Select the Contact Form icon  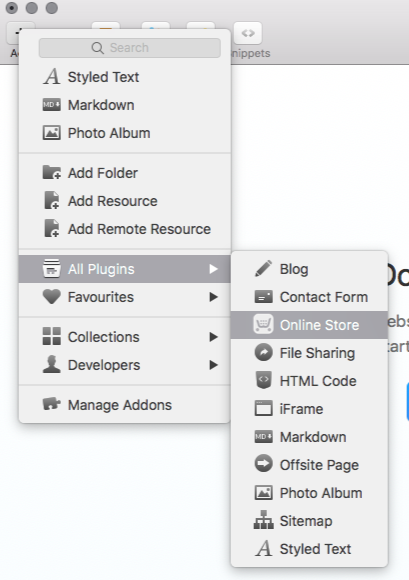point(263,297)
